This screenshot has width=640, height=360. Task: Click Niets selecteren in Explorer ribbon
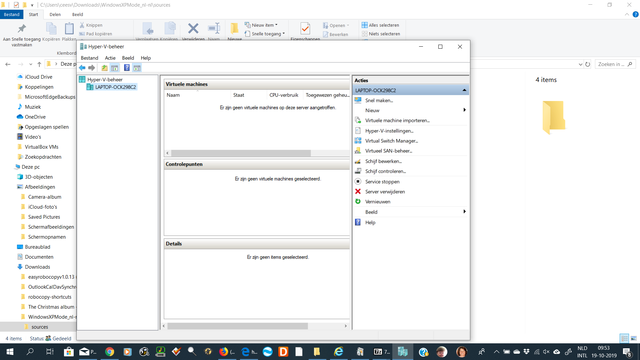pyautogui.click(x=381, y=34)
